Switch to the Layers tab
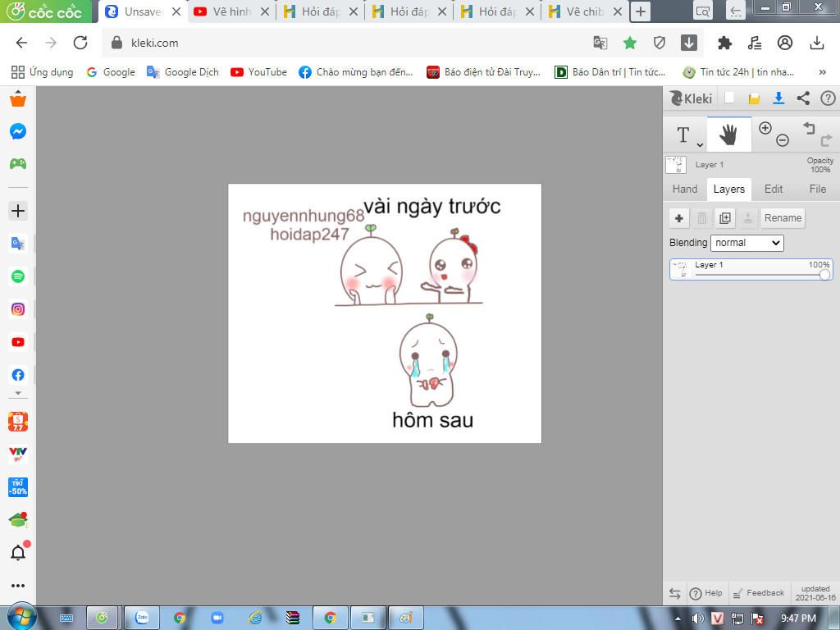The height and width of the screenshot is (630, 840). (x=728, y=189)
